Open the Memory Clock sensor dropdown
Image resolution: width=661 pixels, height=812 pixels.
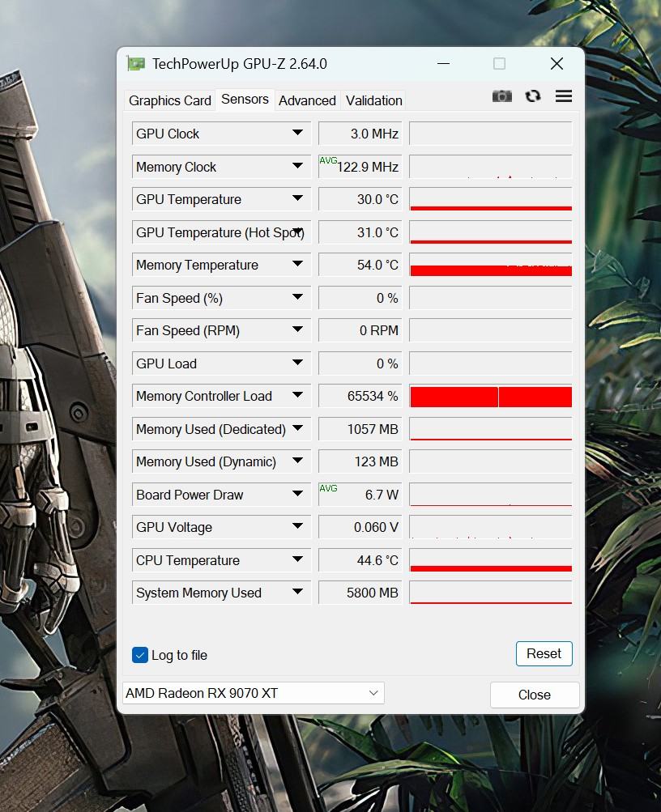click(297, 166)
